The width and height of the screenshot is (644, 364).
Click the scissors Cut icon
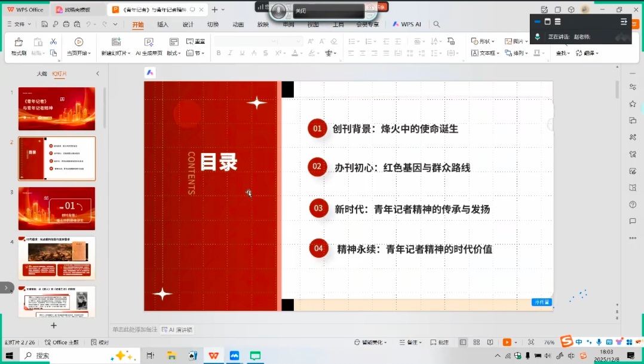(53, 41)
